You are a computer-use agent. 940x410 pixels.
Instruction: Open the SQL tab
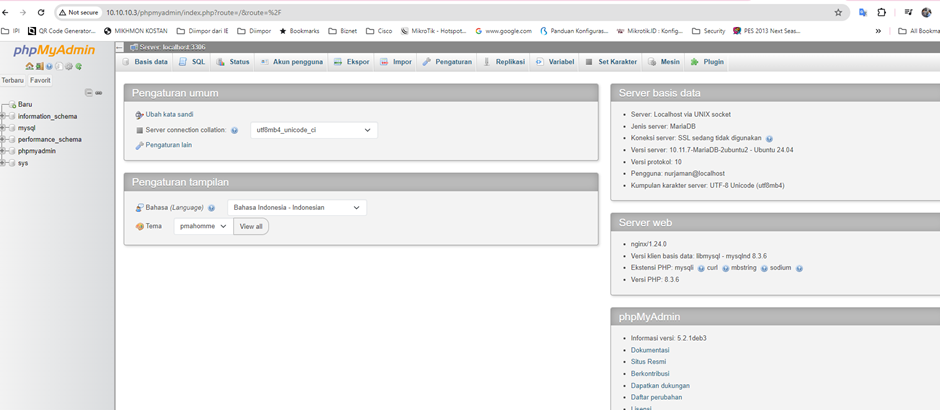[x=192, y=62]
